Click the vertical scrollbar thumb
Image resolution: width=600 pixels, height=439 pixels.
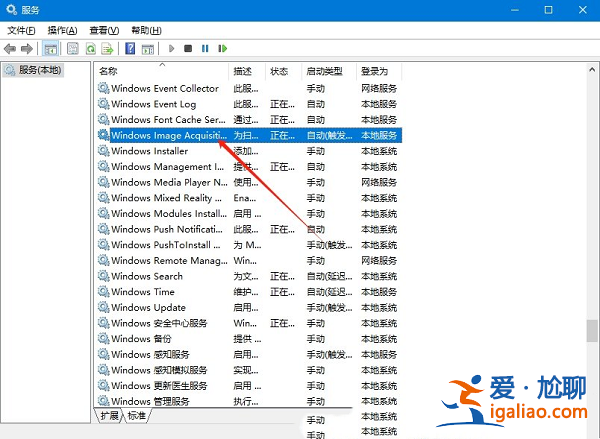[592, 331]
